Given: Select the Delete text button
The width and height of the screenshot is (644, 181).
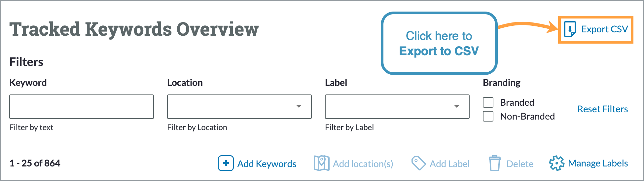Looking at the screenshot, I should 520,164.
